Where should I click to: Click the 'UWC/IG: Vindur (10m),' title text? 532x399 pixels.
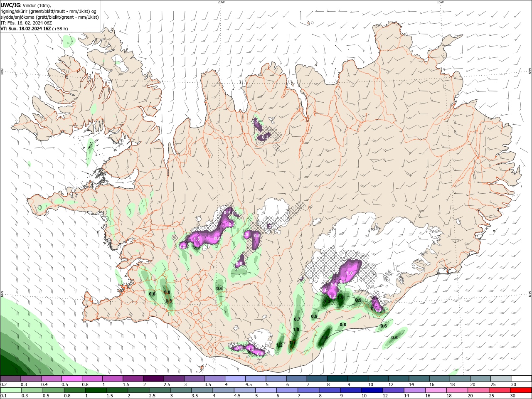[x=25, y=5]
